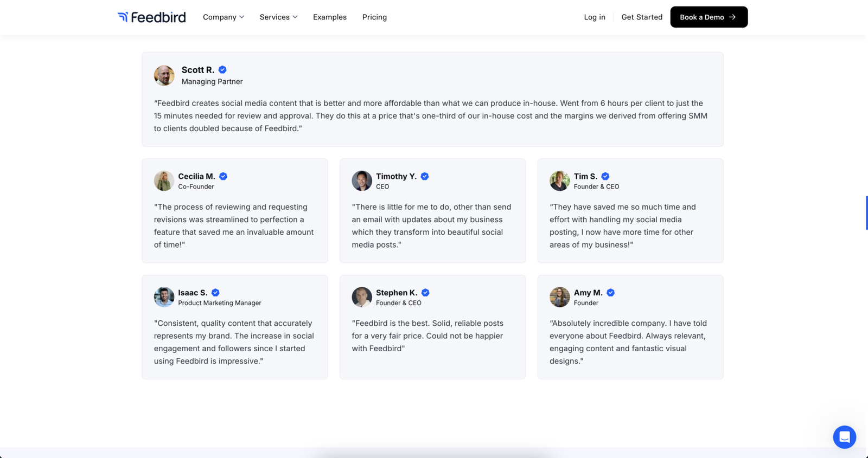Click the name Amy M.
This screenshot has width=868, height=458.
point(589,293)
